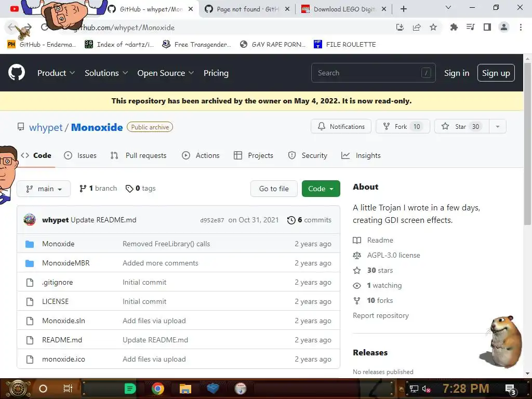Open the green Code dropdown
This screenshot has height=399, width=532.
321,189
